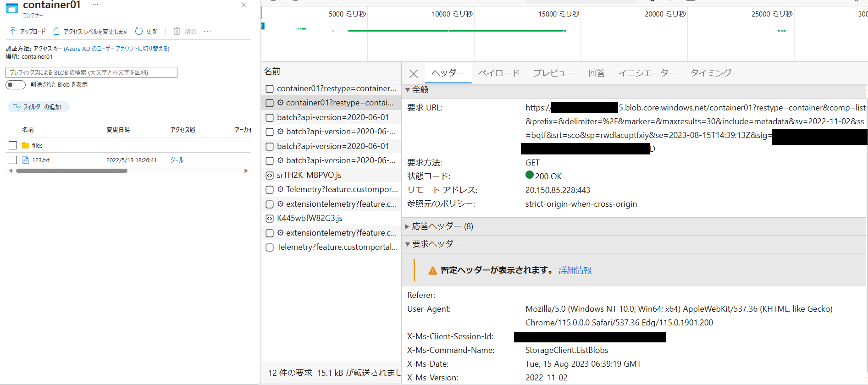Open ellipsis menu next to container01 title
The image size is (868, 385).
tap(95, 5)
